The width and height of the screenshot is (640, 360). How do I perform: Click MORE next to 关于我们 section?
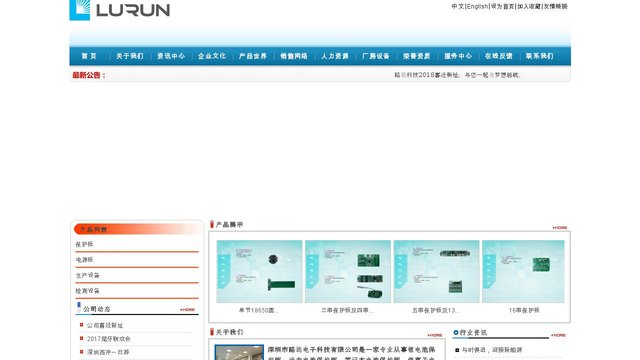(x=435, y=335)
